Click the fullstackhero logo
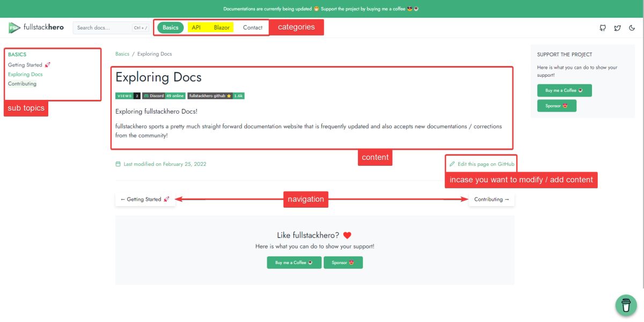The image size is (644, 322). pyautogui.click(x=36, y=27)
